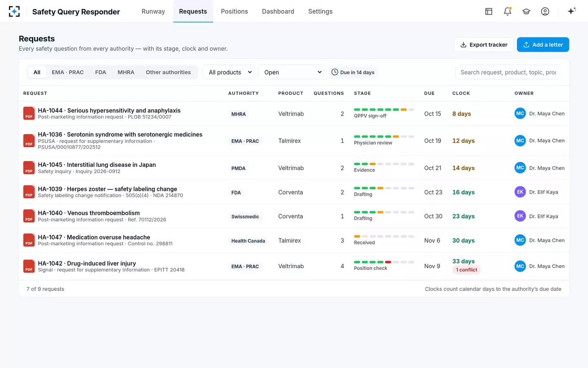
Task: Go to the Runway tab
Action: (153, 11)
